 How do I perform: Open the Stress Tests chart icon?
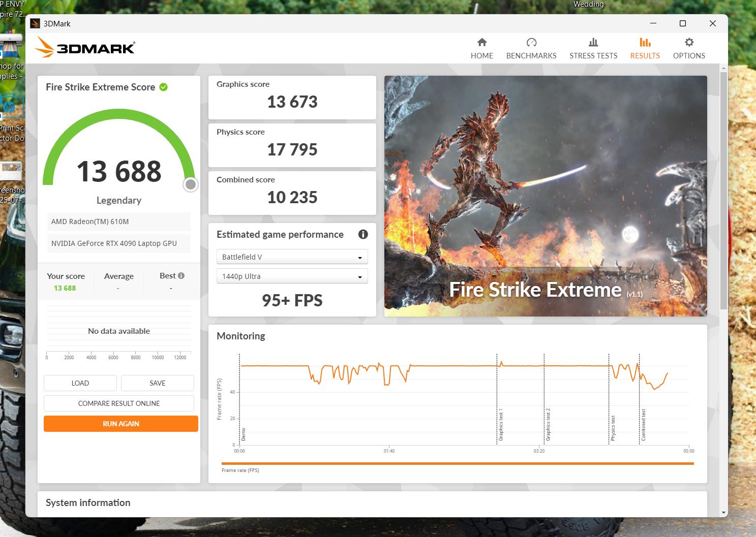(x=593, y=42)
